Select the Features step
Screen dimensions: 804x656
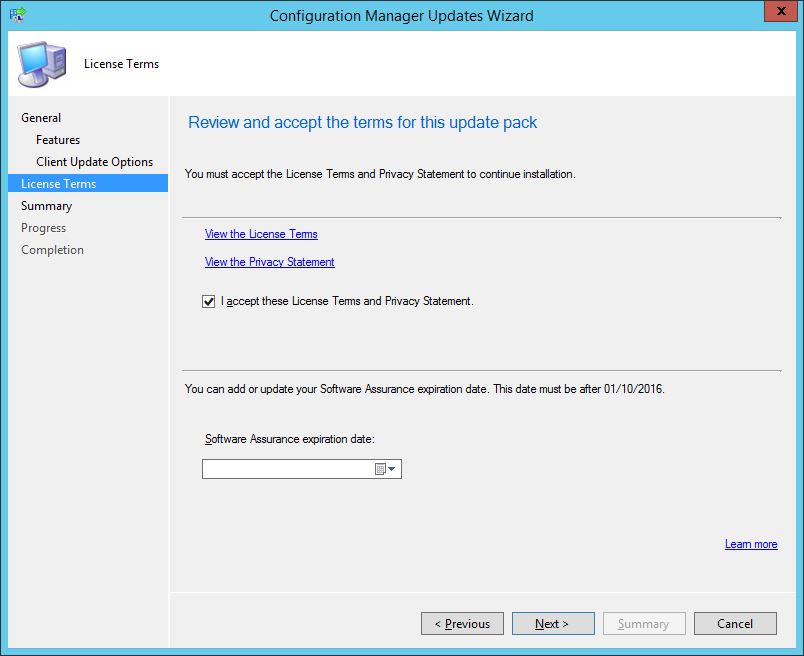pyautogui.click(x=58, y=139)
